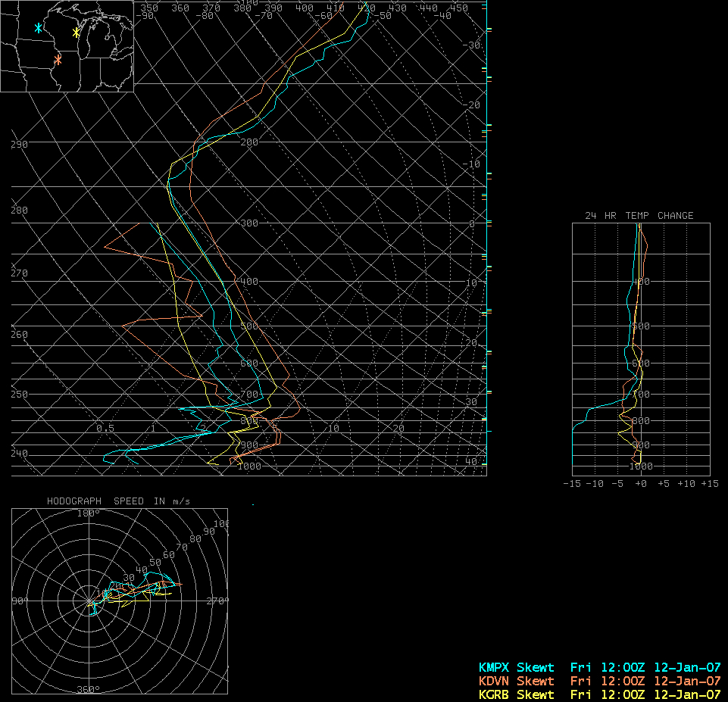Screen dimensions: 728x702
Task: Click the '-30' isotherm label on right
Action: [471, 45]
